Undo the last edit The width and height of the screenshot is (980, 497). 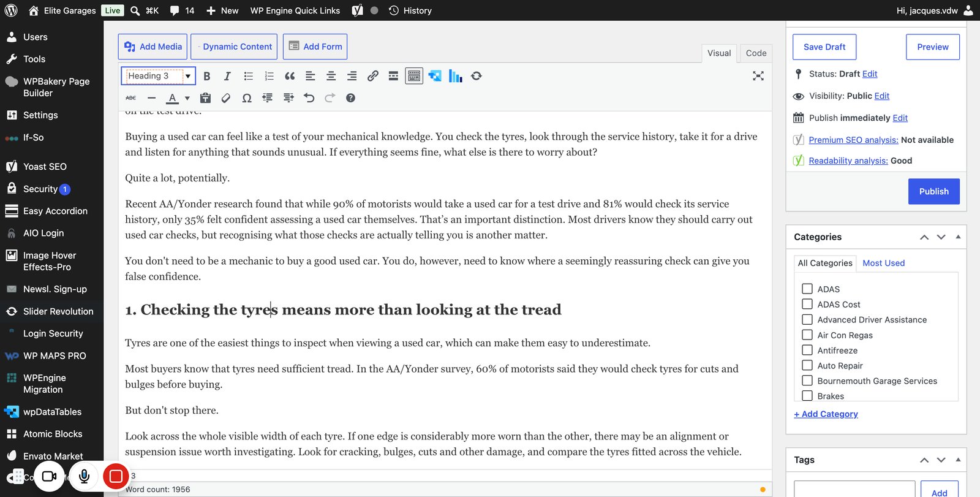pos(309,98)
